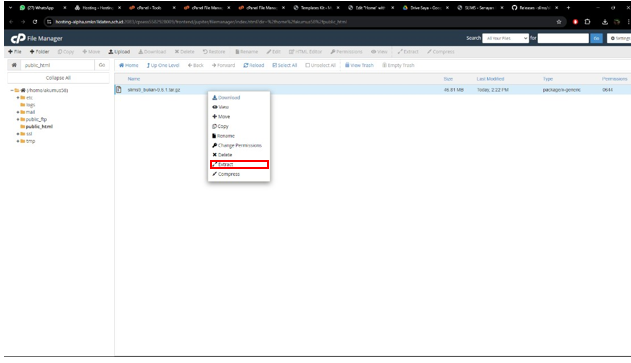The image size is (631, 363).
Task: Go to Home in navigation bar
Action: [x=129, y=65]
